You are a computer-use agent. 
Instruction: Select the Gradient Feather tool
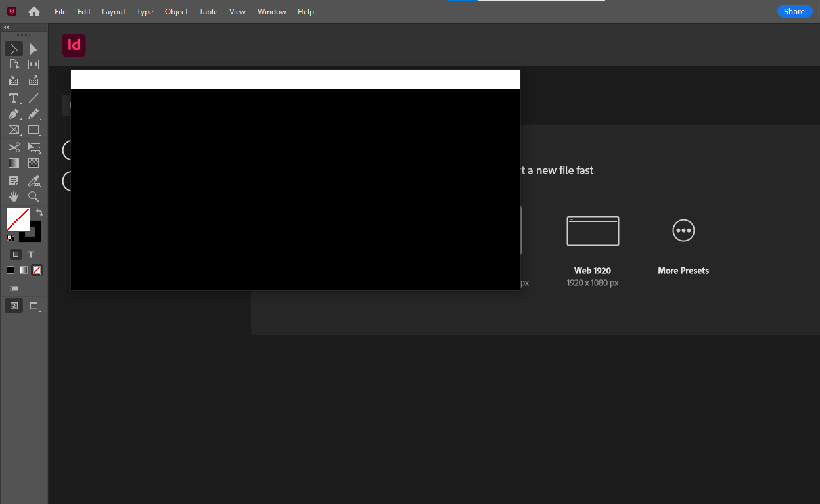[34, 163]
